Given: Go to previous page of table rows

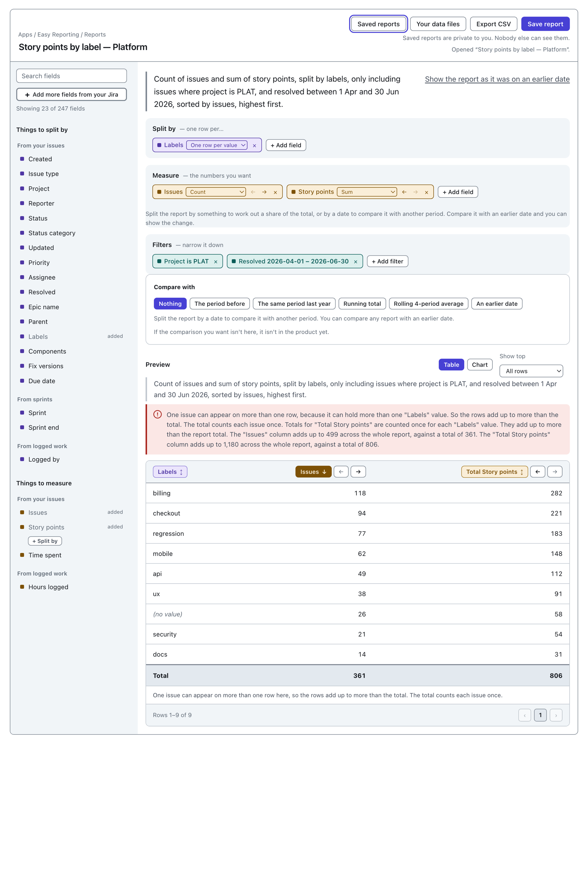Looking at the screenshot, I should click(x=525, y=715).
